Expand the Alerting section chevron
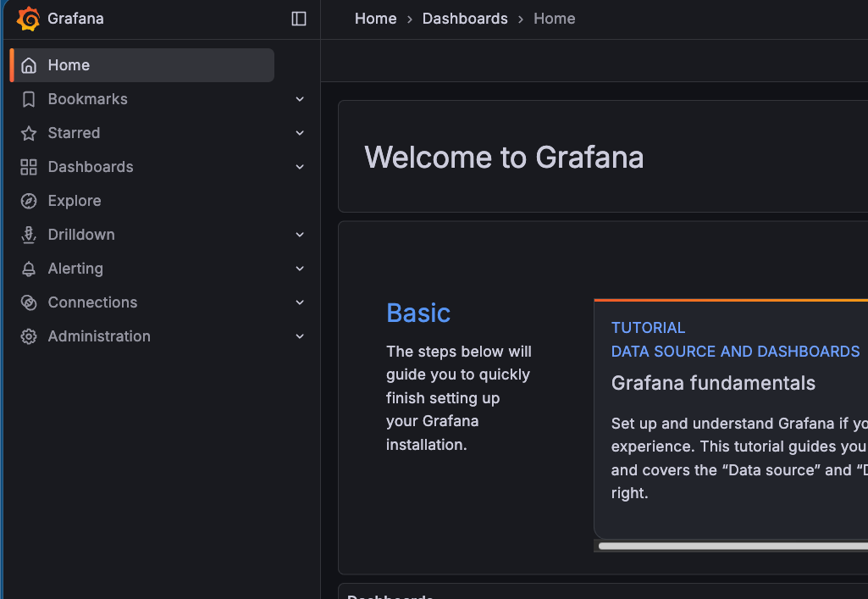868x599 pixels. pyautogui.click(x=300, y=269)
